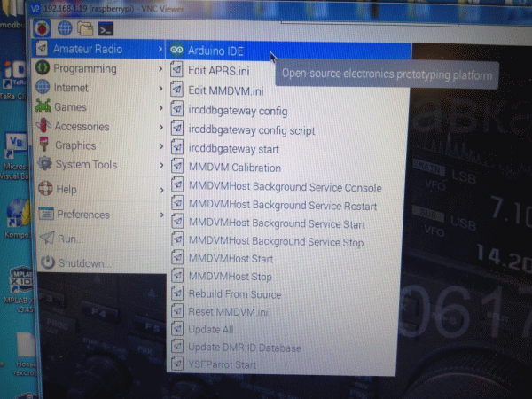Launch the web browser globe icon
532x399 pixels.
coord(65,28)
